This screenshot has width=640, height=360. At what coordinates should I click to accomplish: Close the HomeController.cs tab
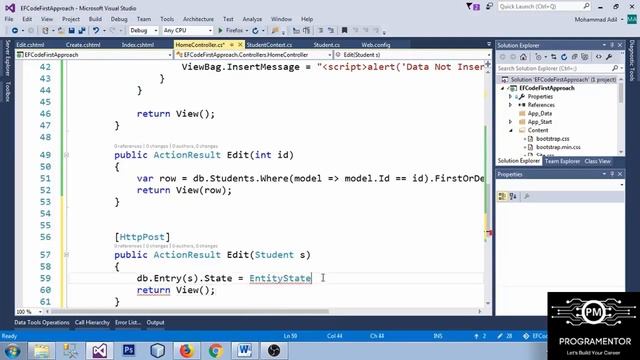[x=240, y=44]
